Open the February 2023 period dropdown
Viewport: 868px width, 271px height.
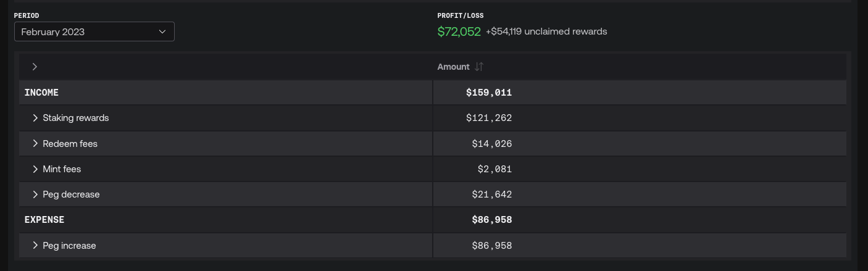click(94, 31)
